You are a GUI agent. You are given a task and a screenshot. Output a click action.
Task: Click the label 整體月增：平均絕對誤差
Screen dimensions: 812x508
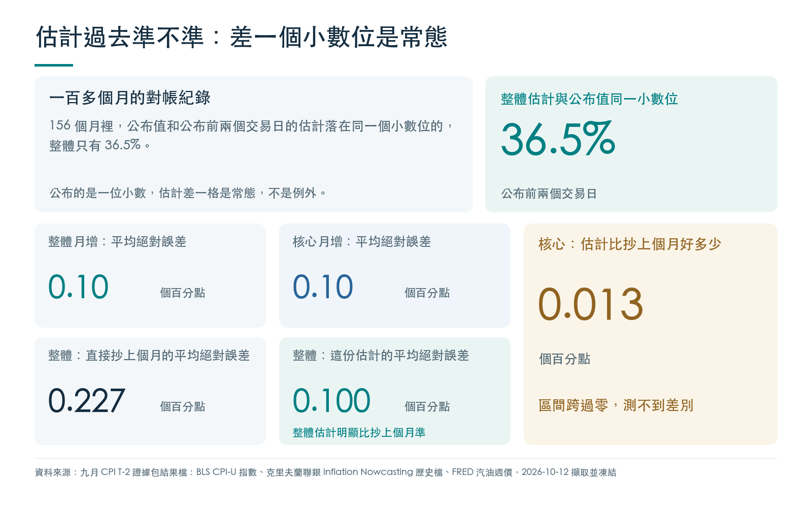[117, 242]
